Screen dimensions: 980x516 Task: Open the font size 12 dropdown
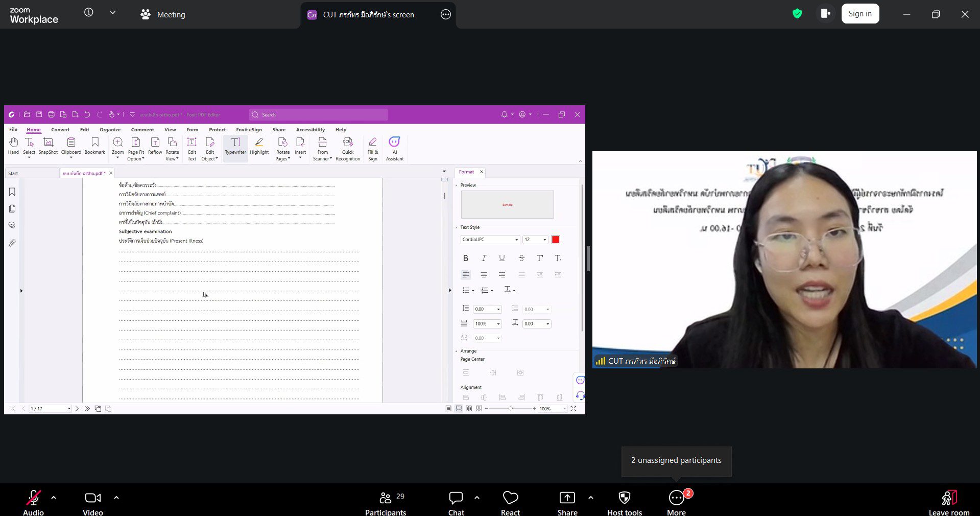544,240
